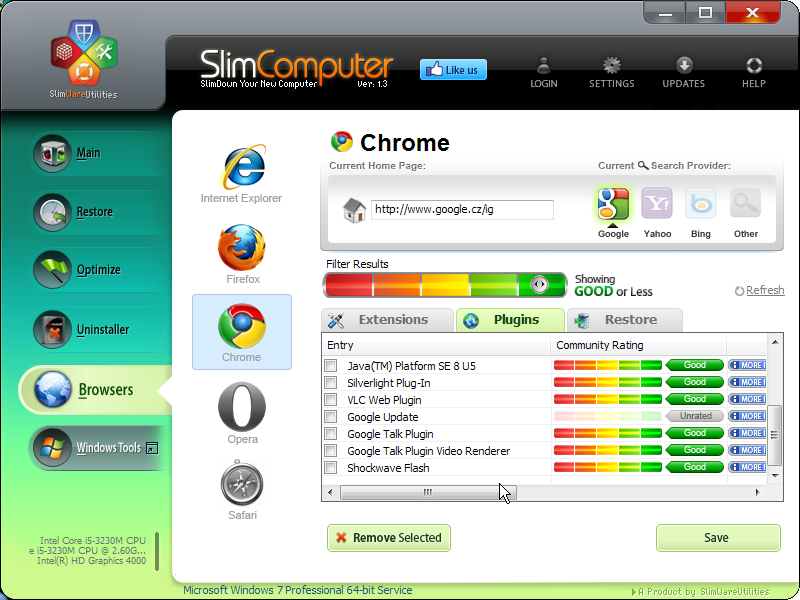Open HELP lifebuoy icon
Screen dimensions: 800x600
tap(754, 72)
